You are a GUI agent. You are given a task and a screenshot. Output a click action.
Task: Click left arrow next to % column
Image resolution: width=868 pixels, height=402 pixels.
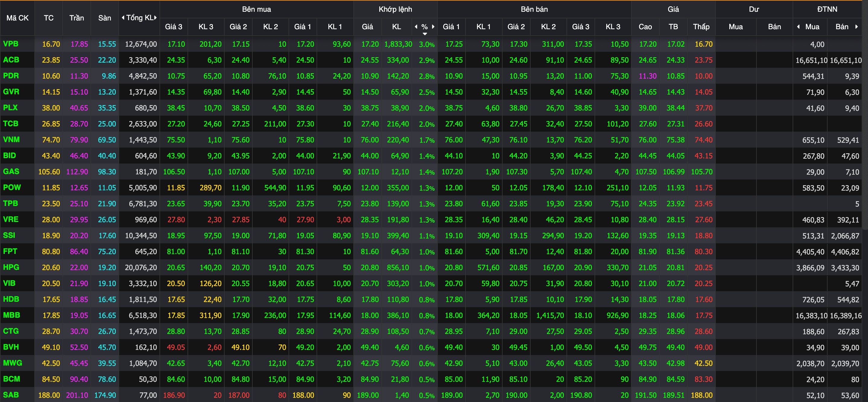pos(416,26)
